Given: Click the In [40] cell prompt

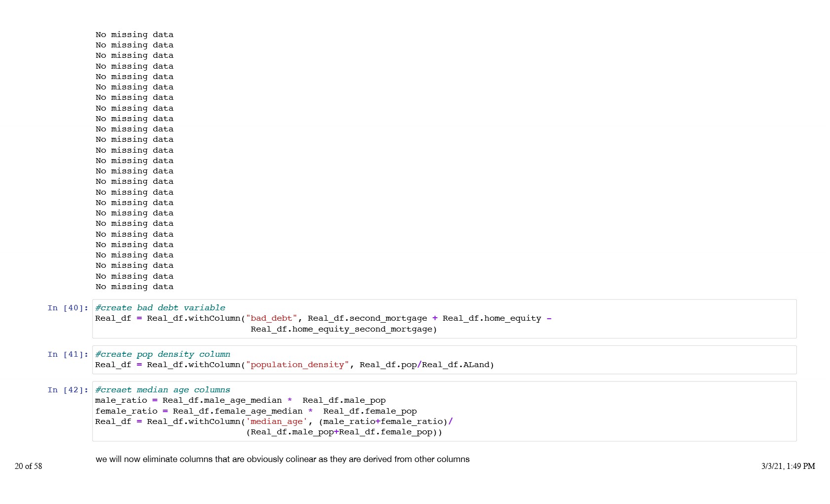Looking at the screenshot, I should coord(68,308).
